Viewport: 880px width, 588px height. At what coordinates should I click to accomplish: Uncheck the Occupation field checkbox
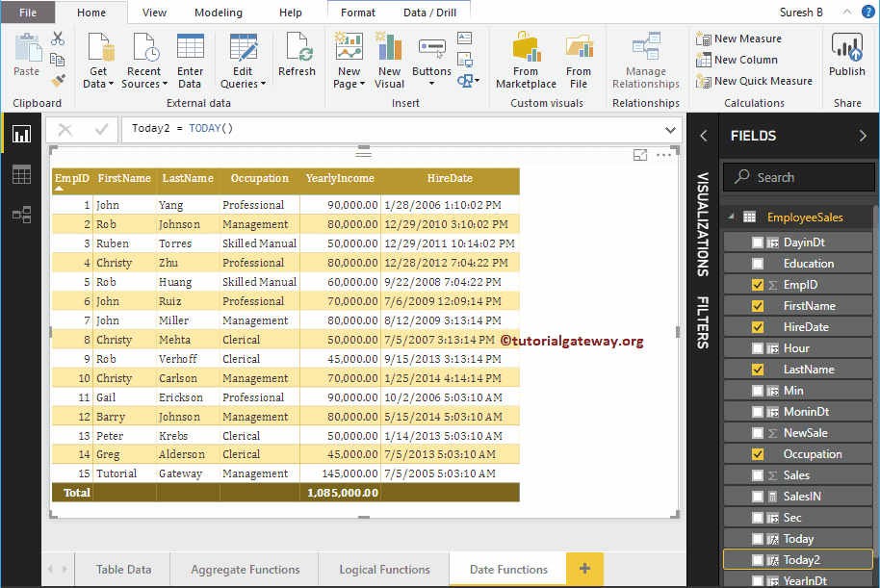pos(758,454)
